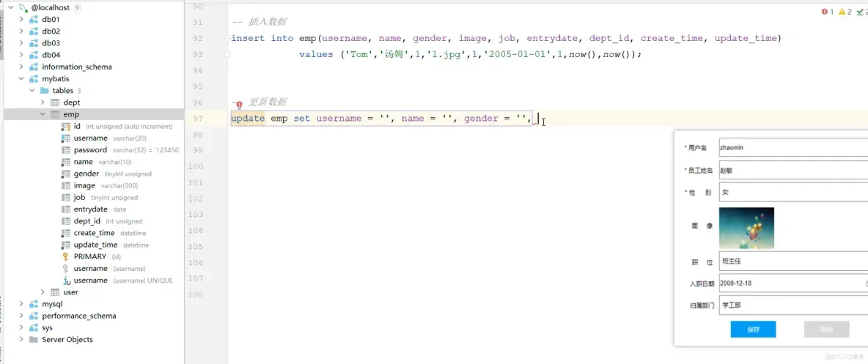Click the 用户名 field containing zhaomin
This screenshot has width=868, height=364.
coord(793,148)
